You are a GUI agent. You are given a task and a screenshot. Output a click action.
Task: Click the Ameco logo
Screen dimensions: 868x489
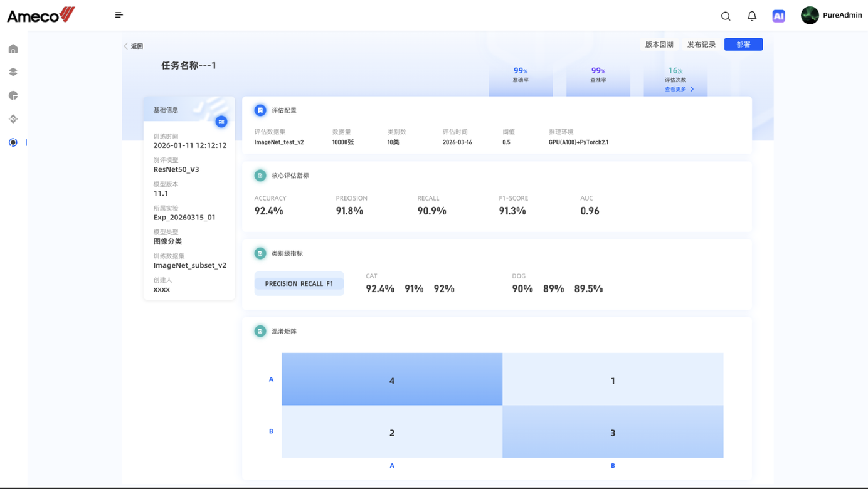pos(41,15)
